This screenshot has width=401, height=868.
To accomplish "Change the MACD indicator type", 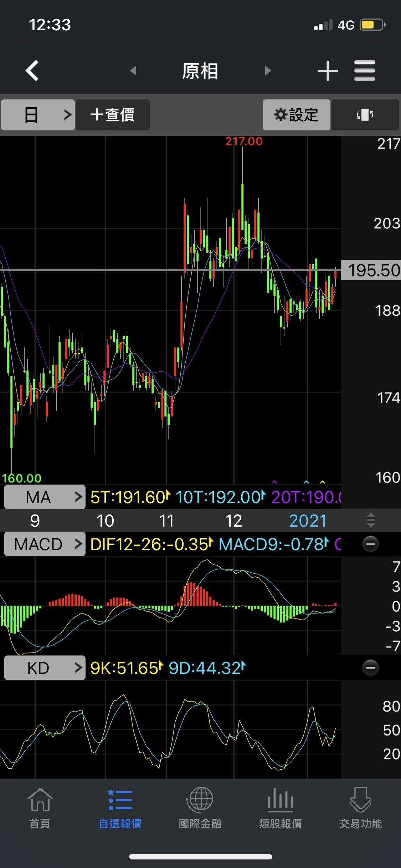I will tap(45, 544).
